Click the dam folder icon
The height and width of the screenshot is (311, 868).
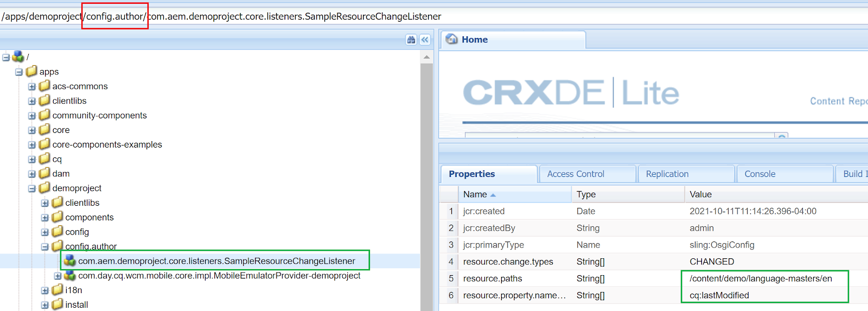pyautogui.click(x=44, y=174)
